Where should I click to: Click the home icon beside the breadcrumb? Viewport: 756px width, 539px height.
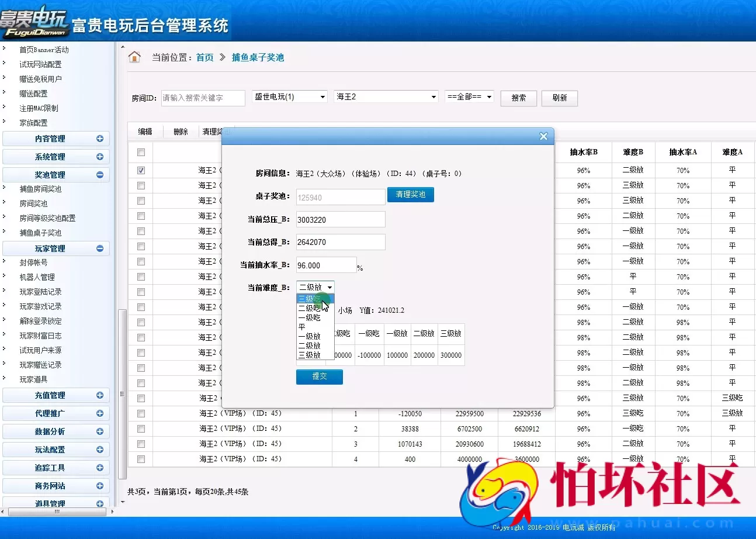click(x=134, y=56)
